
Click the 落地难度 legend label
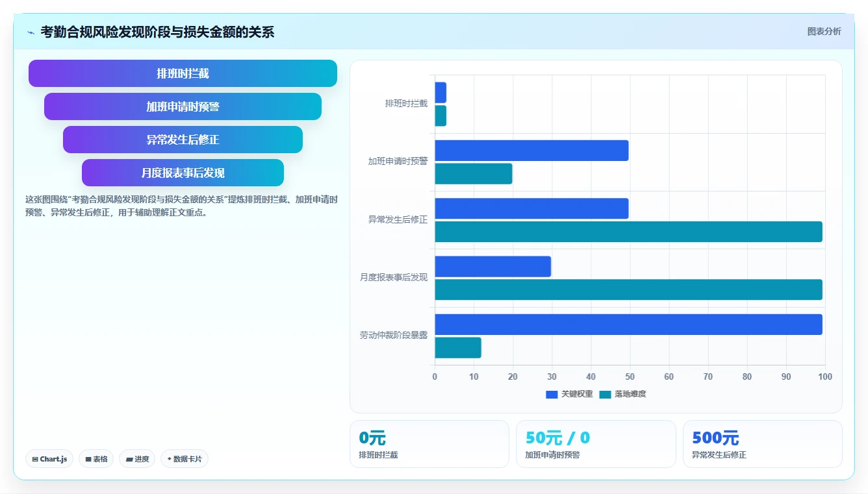coord(630,394)
